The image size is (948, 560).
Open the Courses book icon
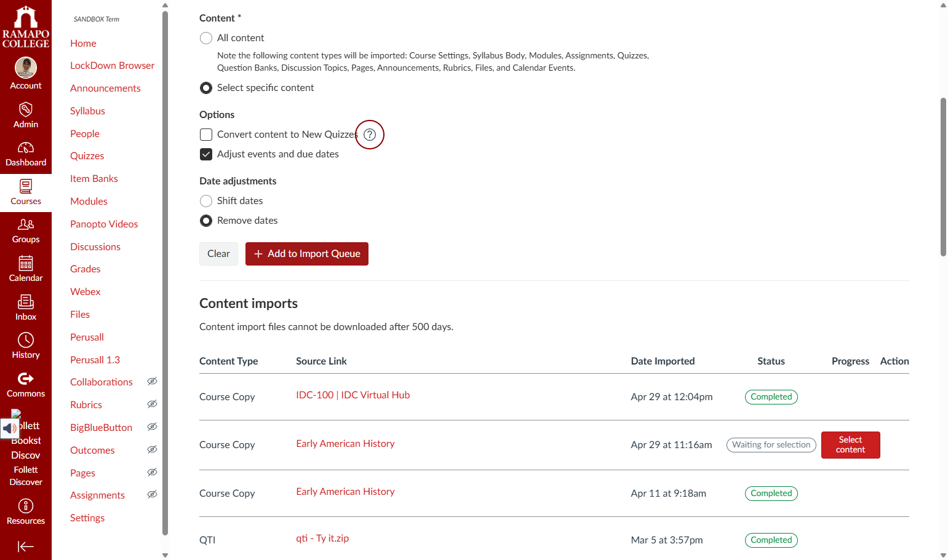26,186
